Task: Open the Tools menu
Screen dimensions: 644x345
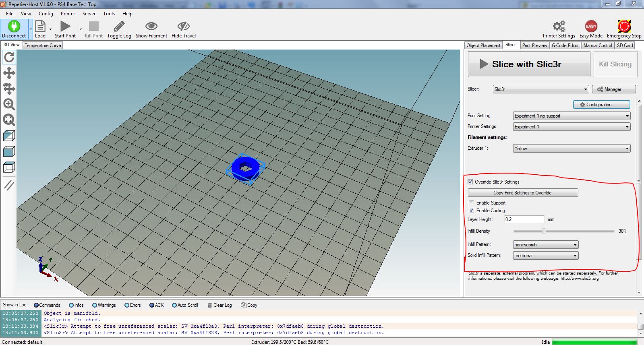Action: tap(109, 14)
